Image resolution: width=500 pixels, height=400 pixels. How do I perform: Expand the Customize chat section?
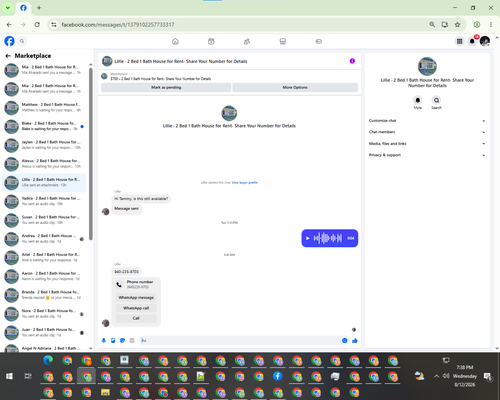[x=427, y=121]
